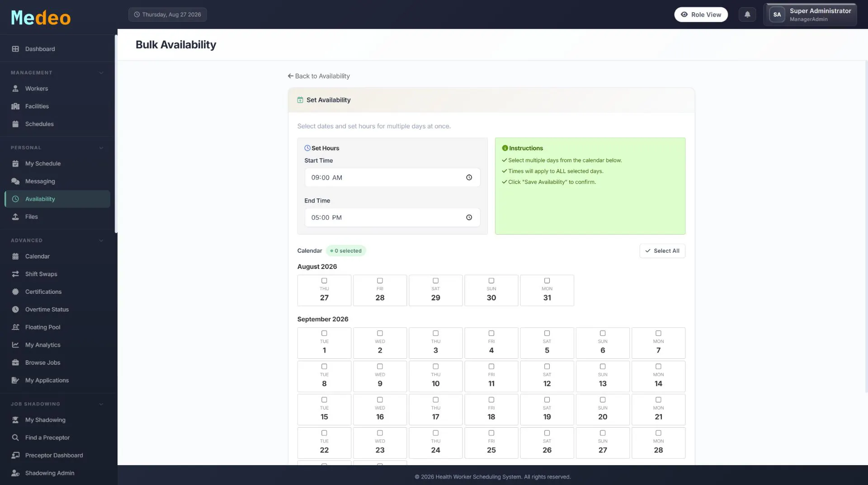Click the Shift Swaps arrows icon
The height and width of the screenshot is (485, 868).
tap(15, 274)
